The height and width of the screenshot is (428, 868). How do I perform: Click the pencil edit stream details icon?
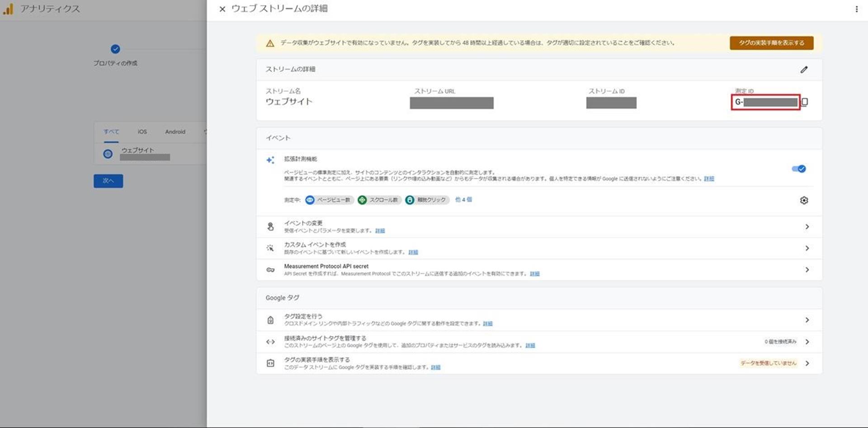click(x=804, y=70)
